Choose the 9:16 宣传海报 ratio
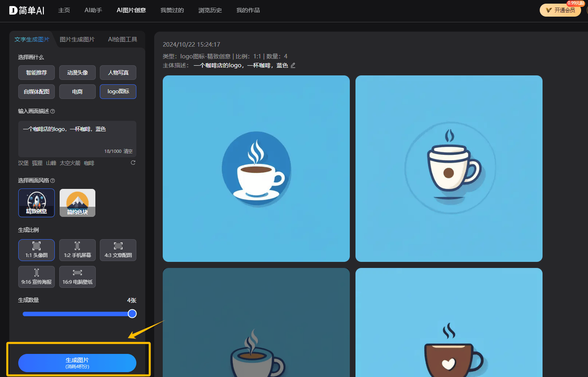The width and height of the screenshot is (588, 377). [x=37, y=277]
